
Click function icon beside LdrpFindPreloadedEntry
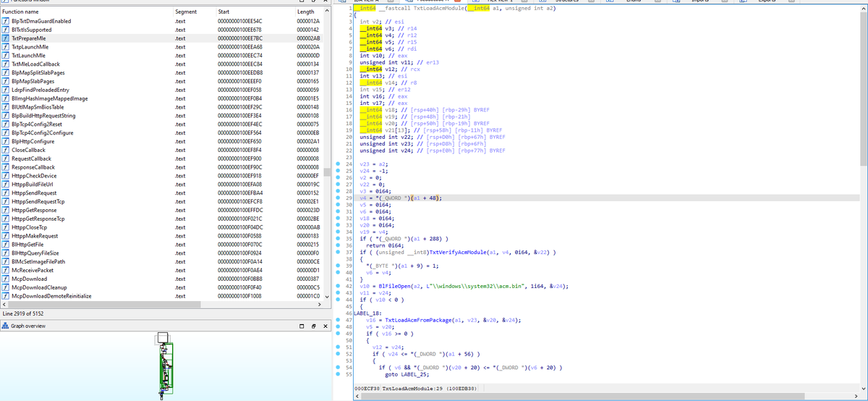click(x=6, y=90)
